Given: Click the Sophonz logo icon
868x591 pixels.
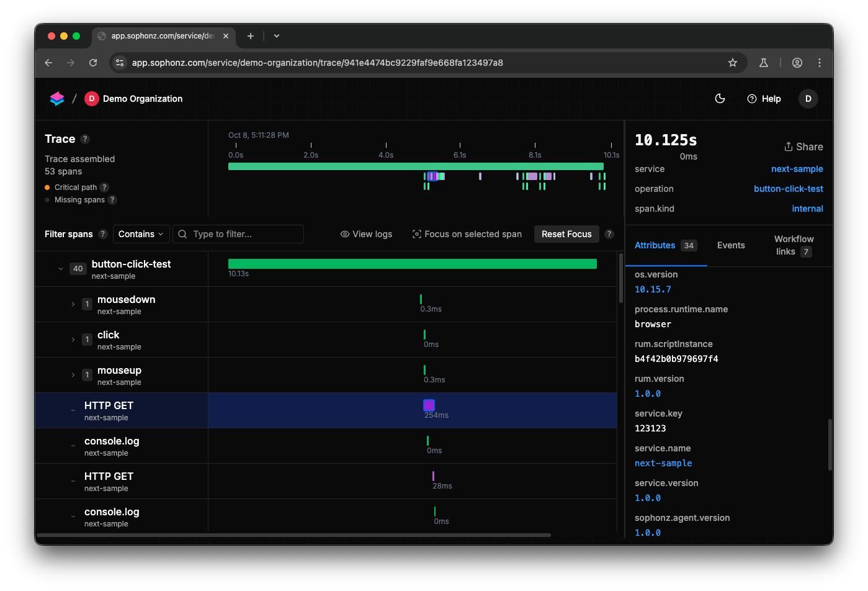Looking at the screenshot, I should coord(57,99).
